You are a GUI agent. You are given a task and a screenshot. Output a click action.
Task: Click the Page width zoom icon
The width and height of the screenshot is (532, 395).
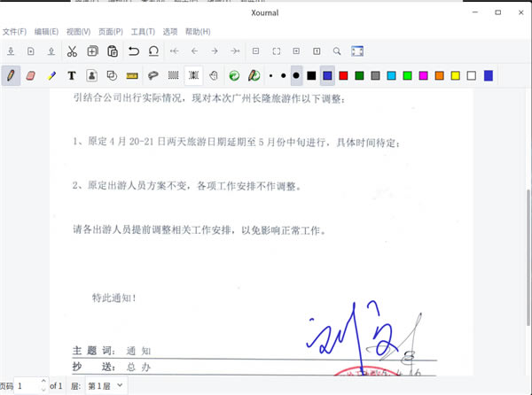[277, 51]
